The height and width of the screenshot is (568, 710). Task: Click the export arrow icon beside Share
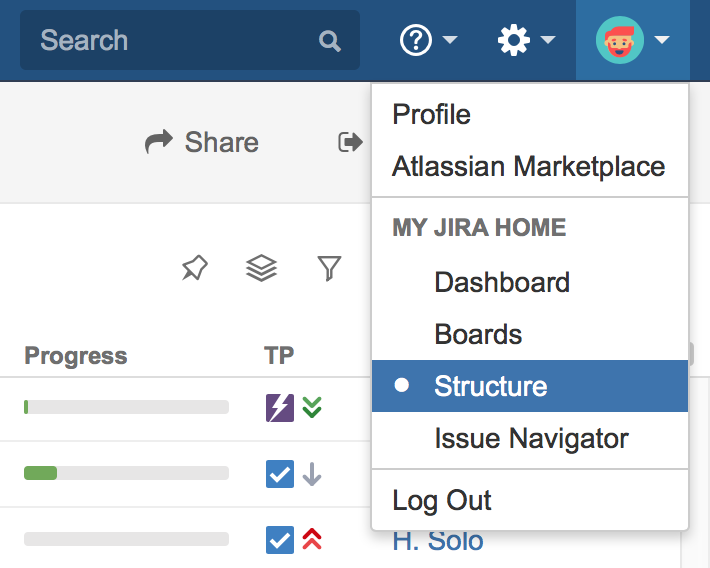(350, 142)
